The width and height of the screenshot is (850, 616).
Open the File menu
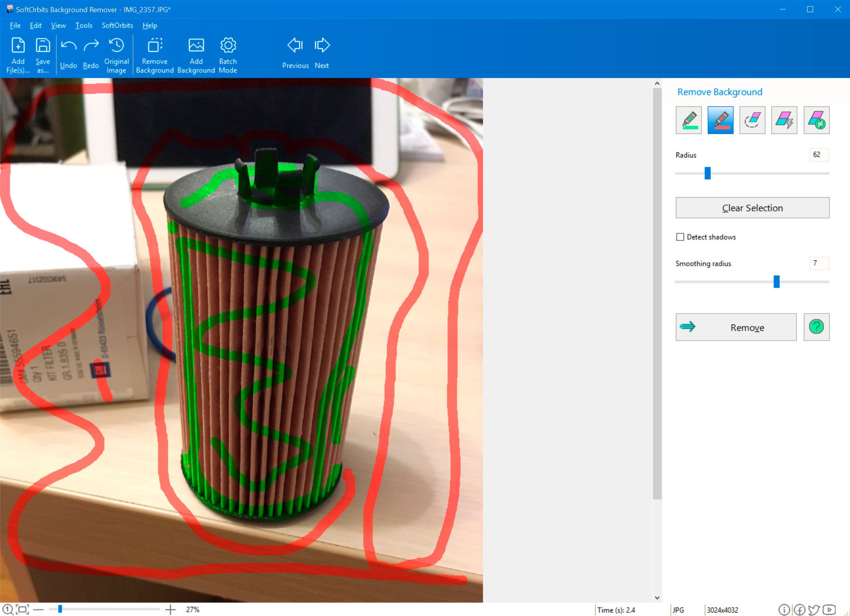pyautogui.click(x=14, y=25)
